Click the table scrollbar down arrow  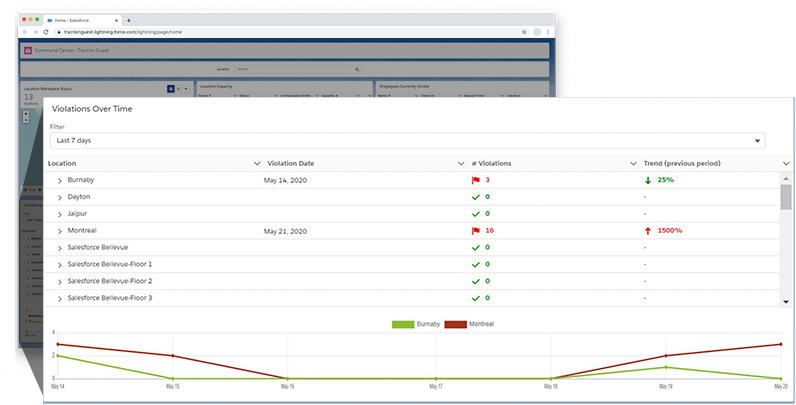[786, 301]
